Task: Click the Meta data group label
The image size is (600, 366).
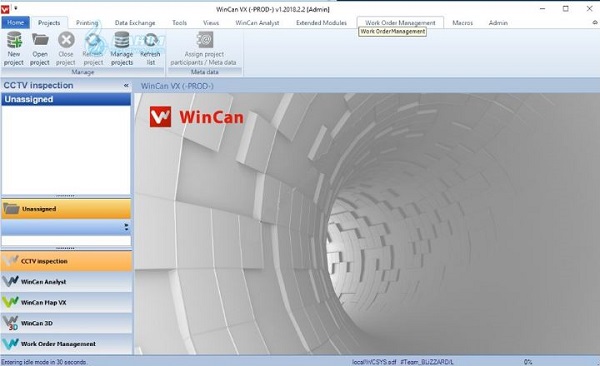Action: click(x=204, y=72)
